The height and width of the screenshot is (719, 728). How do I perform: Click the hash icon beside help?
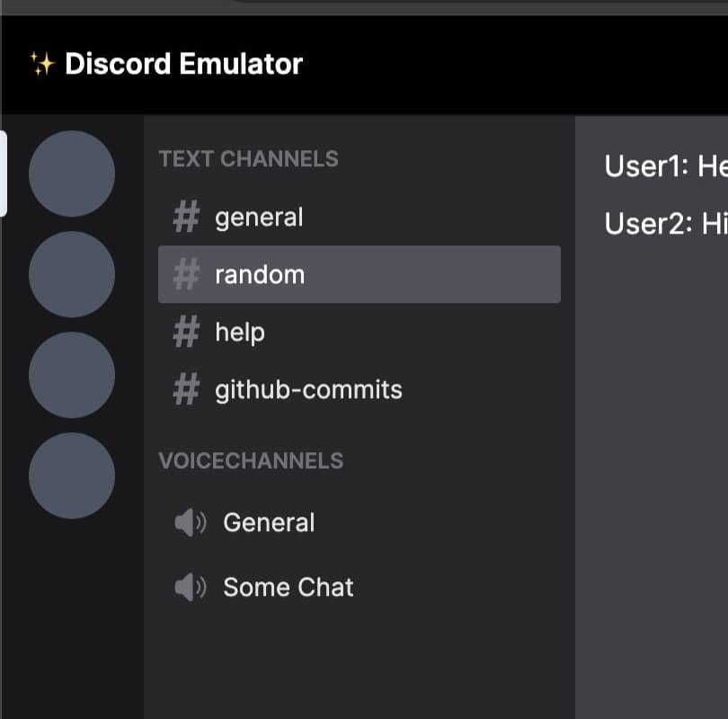[186, 332]
